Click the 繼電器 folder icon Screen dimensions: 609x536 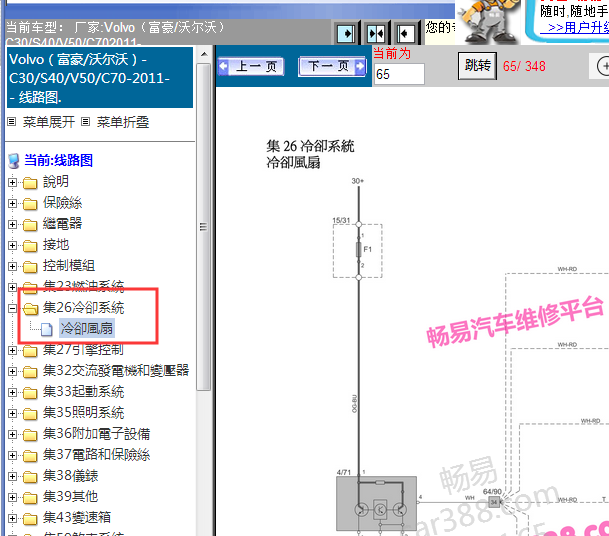coord(30,224)
